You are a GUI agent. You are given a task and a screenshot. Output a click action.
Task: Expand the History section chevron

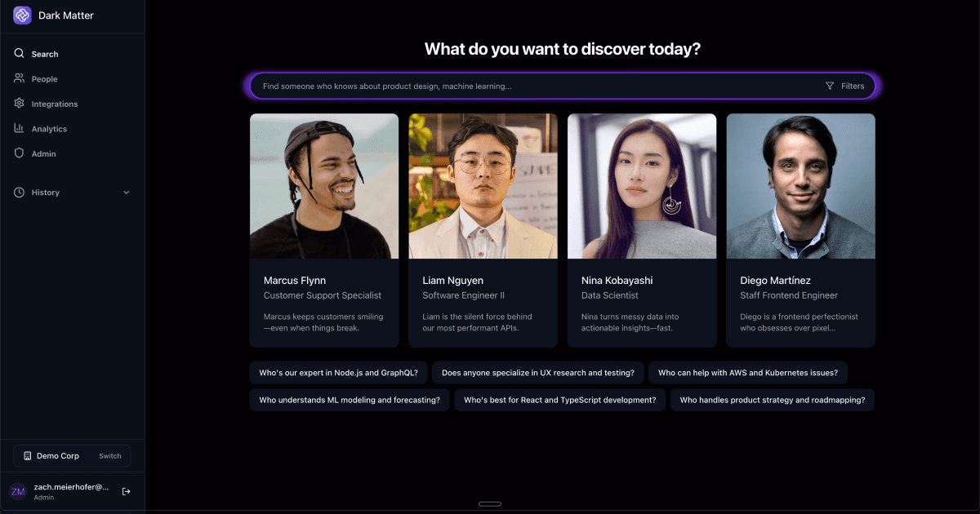(x=126, y=192)
